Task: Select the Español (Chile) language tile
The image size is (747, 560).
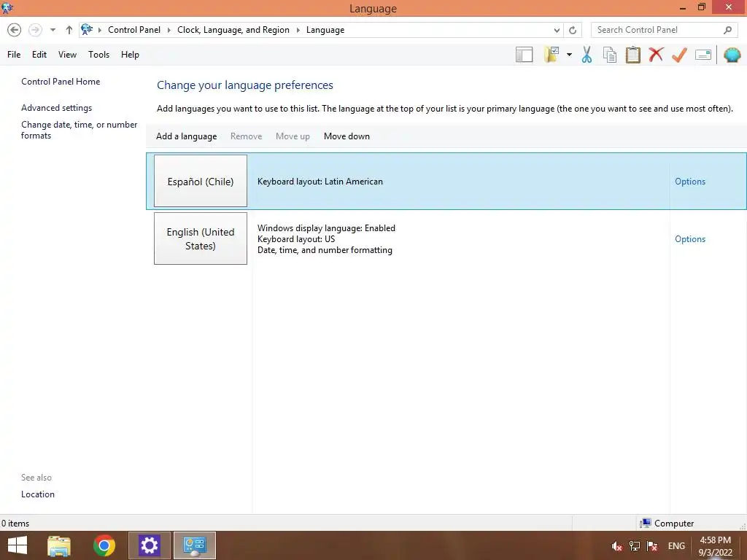Action: [x=201, y=181]
